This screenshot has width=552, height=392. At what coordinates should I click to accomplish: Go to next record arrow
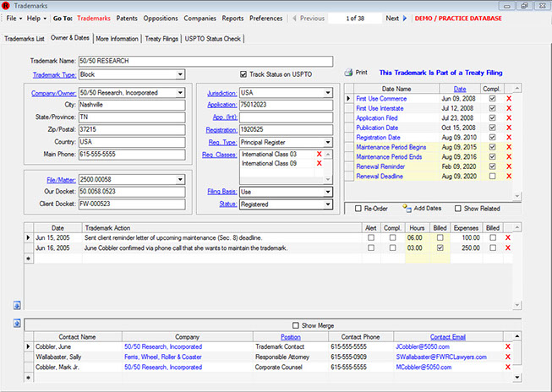click(404, 17)
